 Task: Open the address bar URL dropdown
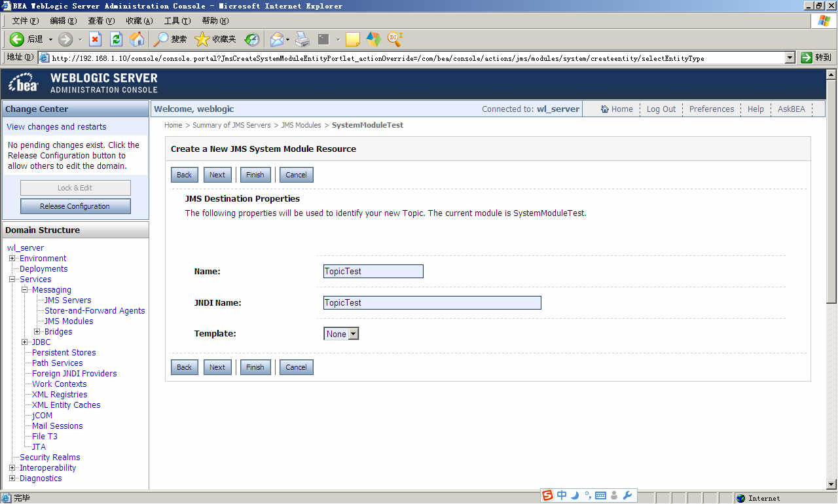[790, 58]
